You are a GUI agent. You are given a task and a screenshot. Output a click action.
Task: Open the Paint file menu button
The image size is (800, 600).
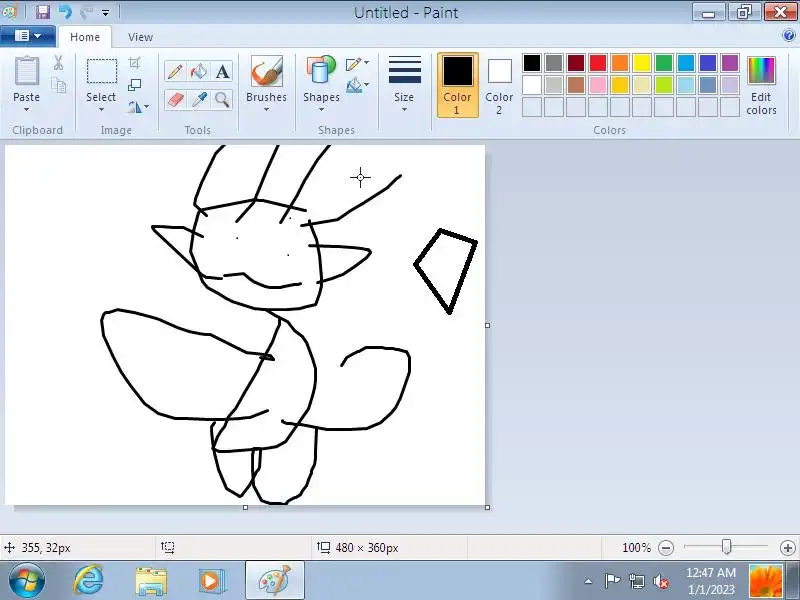pos(28,36)
